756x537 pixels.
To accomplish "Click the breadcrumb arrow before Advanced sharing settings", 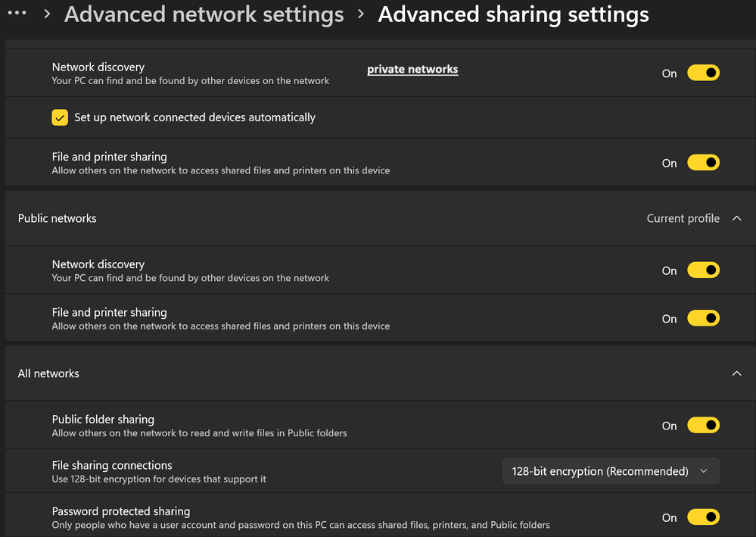I will 361,14.
